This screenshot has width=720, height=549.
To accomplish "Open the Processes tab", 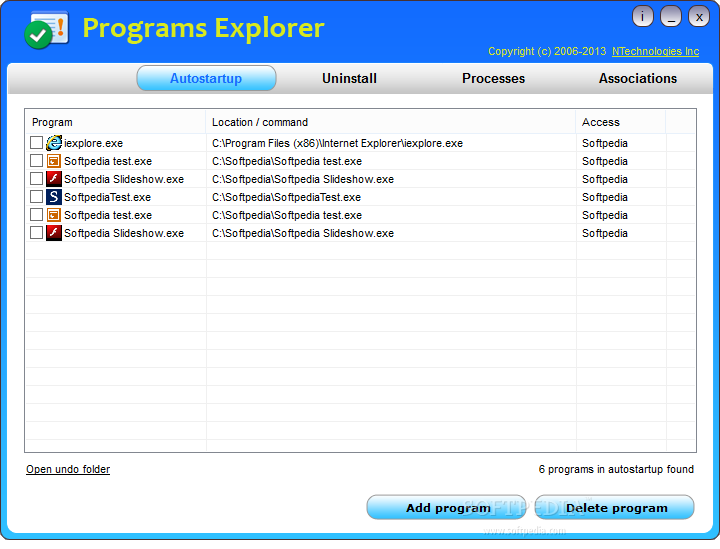I will (x=493, y=78).
